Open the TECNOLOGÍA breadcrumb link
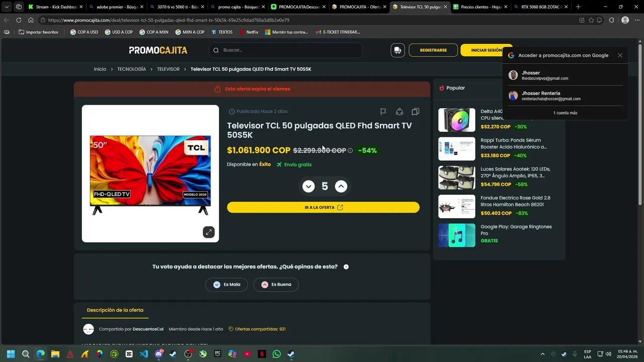Screen dimensions: 644x362 pos(131,69)
